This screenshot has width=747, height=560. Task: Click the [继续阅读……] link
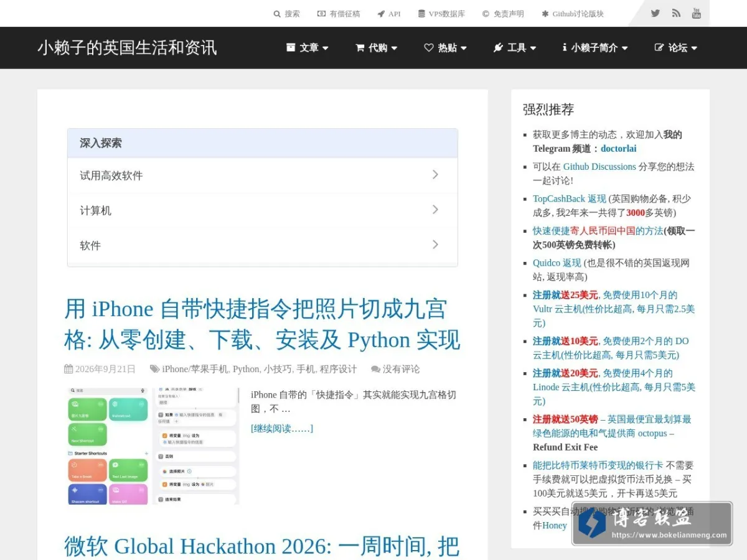(x=282, y=428)
